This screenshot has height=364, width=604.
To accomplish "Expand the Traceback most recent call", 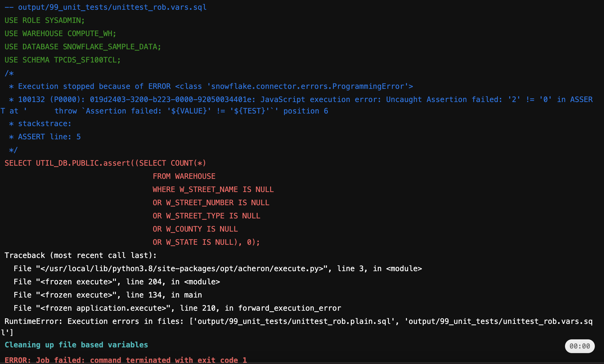I will pyautogui.click(x=79, y=256).
